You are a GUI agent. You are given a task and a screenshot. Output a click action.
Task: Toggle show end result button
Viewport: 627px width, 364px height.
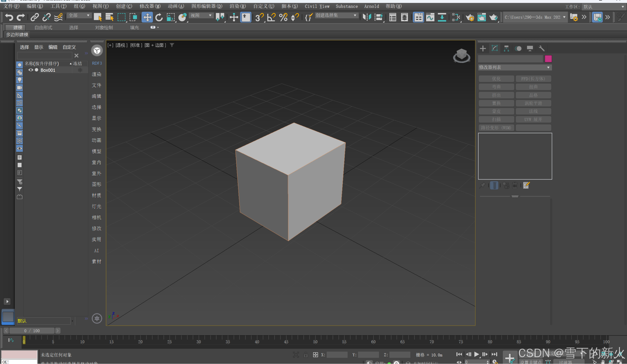click(494, 185)
